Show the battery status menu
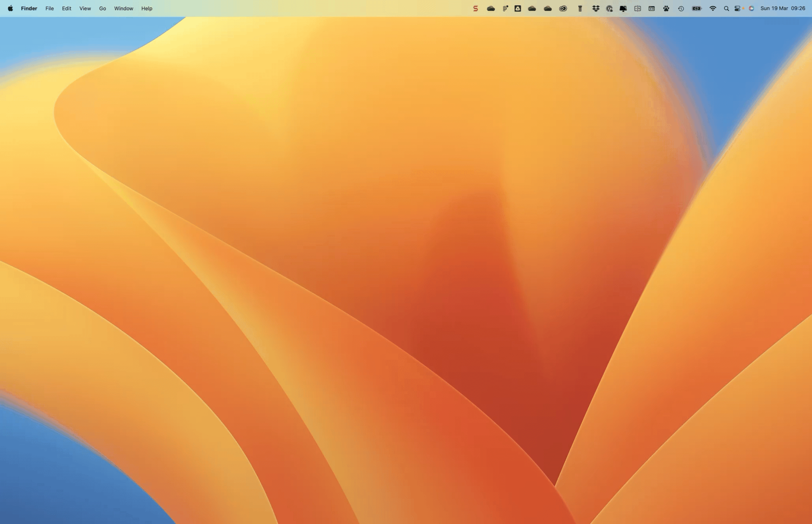The width and height of the screenshot is (812, 524). pyautogui.click(x=697, y=8)
